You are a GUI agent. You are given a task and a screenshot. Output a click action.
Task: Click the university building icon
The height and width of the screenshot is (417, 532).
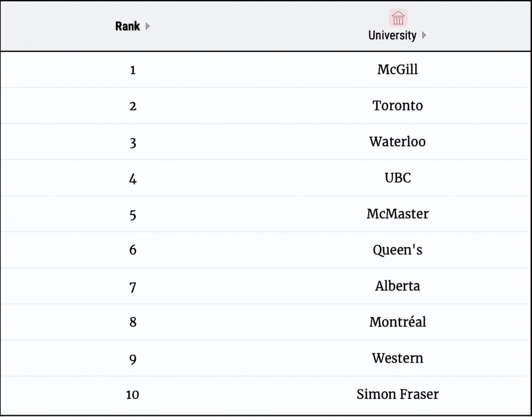(398, 18)
